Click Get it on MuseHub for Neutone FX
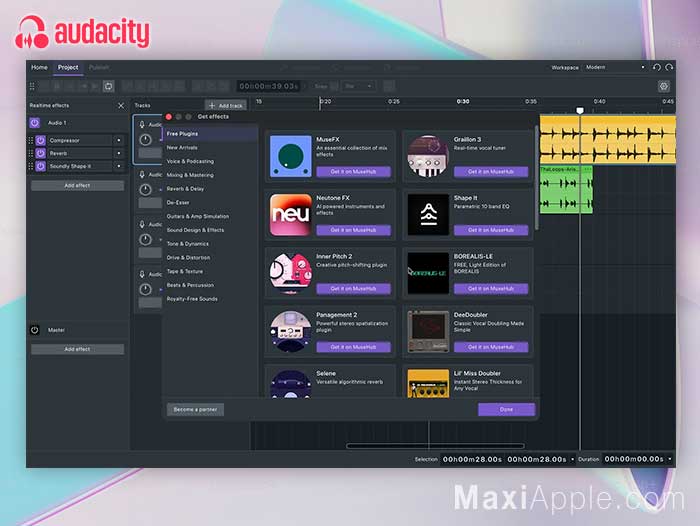The width and height of the screenshot is (700, 526). point(354,230)
